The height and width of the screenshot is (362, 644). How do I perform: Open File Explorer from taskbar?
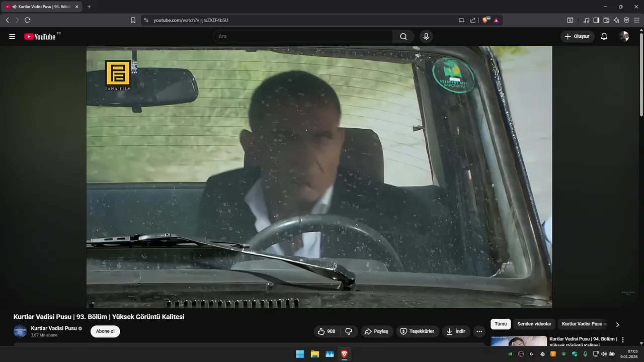coord(315,354)
